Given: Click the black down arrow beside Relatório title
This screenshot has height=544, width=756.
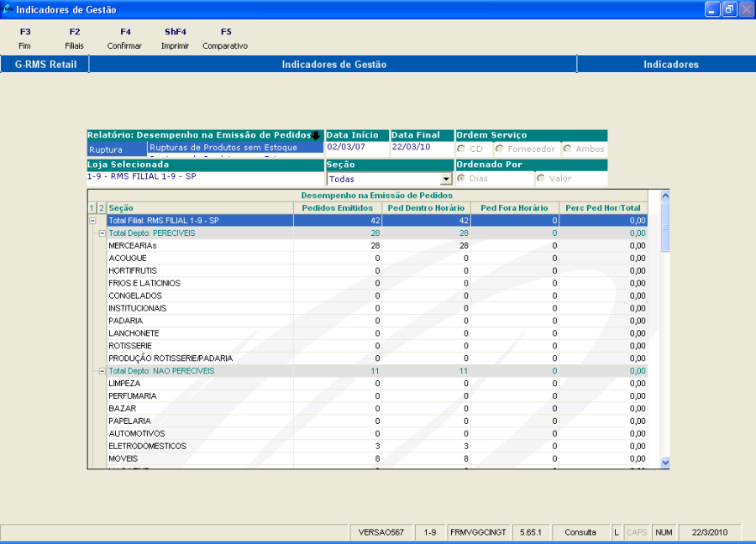Looking at the screenshot, I should [316, 135].
